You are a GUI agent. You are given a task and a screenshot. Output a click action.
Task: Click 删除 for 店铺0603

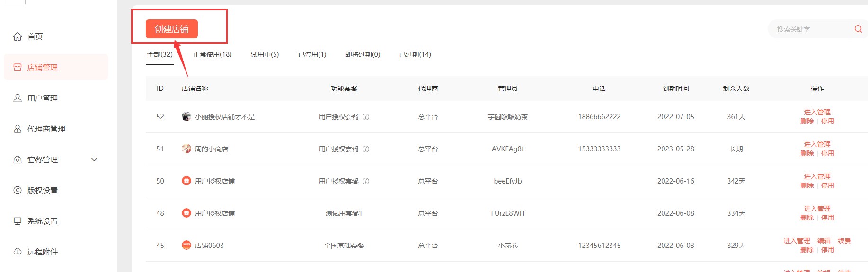tap(807, 250)
